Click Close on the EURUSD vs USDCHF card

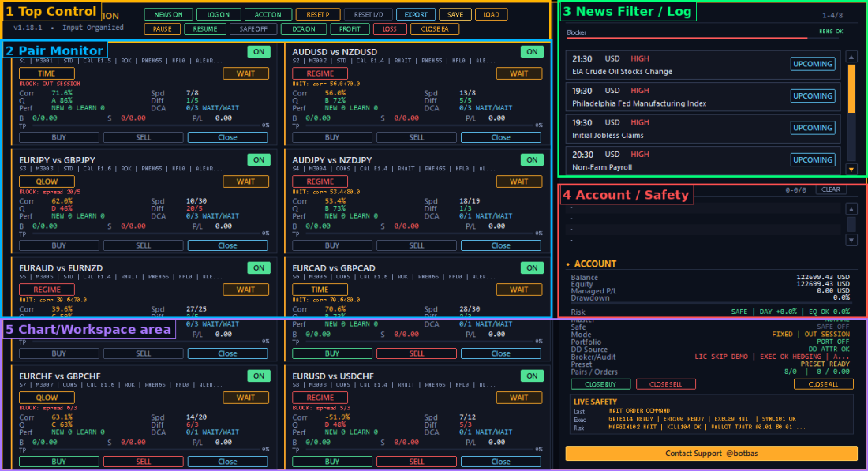tap(501, 462)
